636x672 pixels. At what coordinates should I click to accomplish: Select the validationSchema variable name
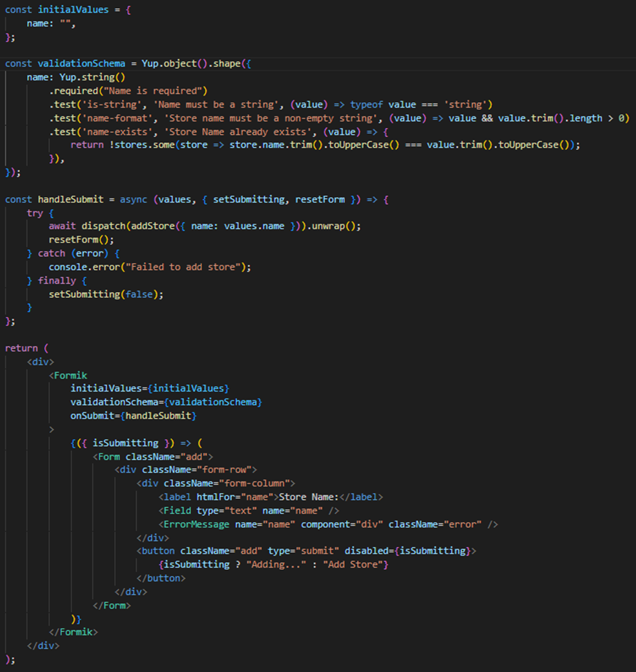coord(80,63)
